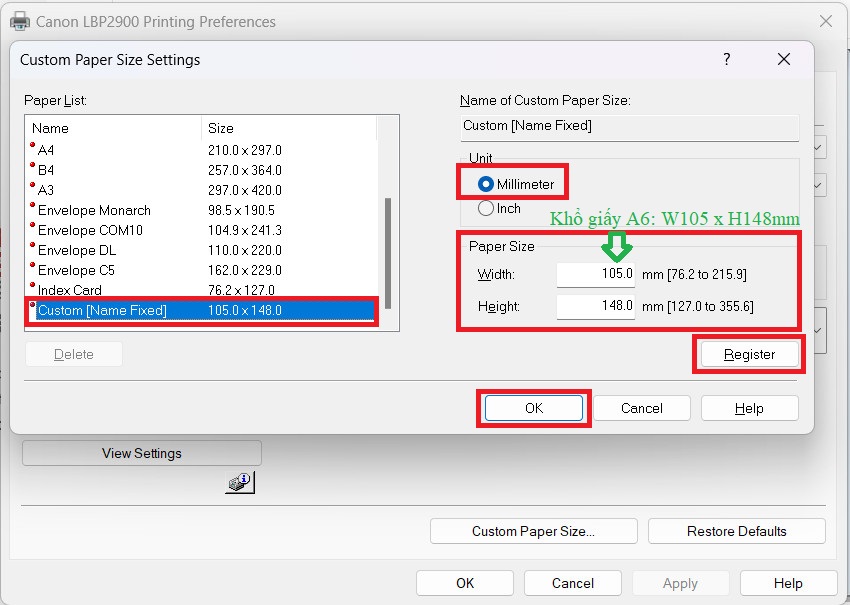Select Index Card in the Paper List

pos(201,290)
